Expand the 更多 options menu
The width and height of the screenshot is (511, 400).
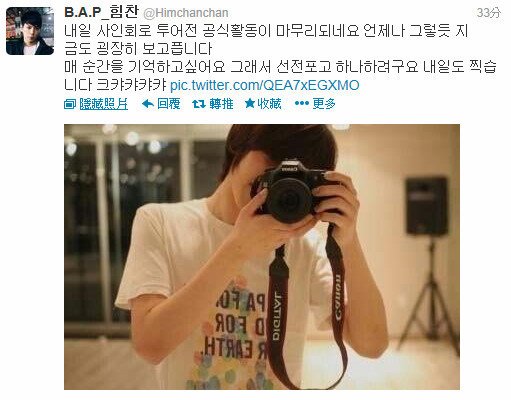click(324, 104)
